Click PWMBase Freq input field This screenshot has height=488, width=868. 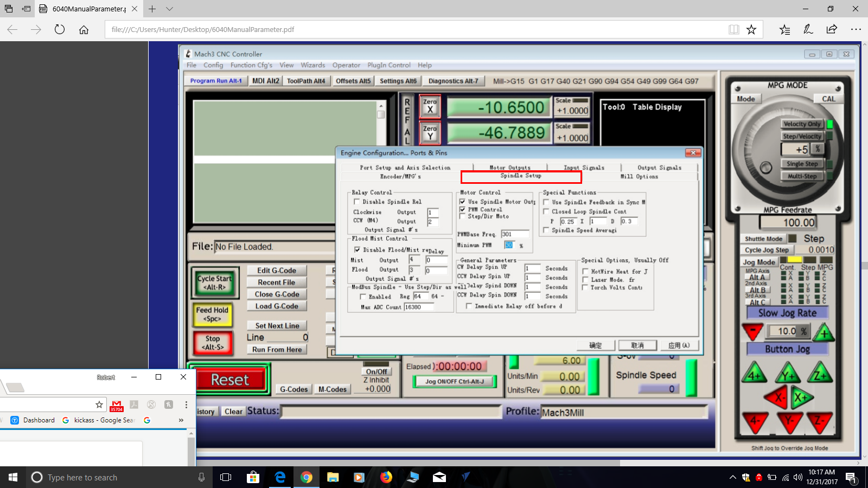[x=515, y=234]
